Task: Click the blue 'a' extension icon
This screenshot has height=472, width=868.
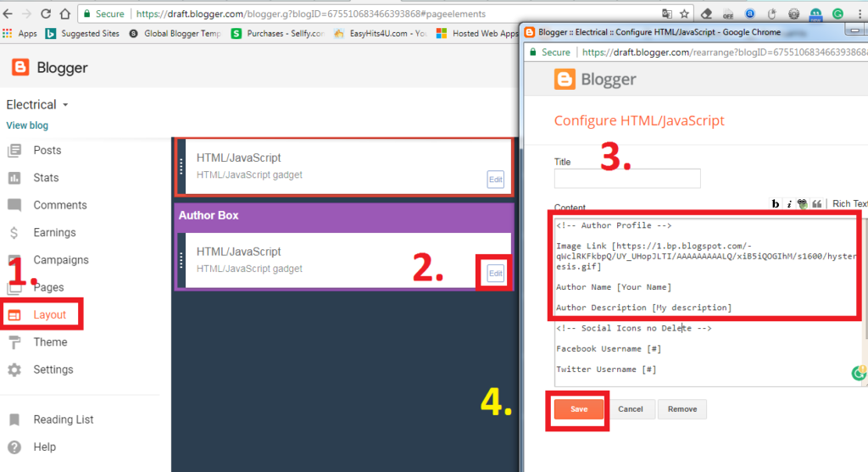Action: tap(750, 14)
